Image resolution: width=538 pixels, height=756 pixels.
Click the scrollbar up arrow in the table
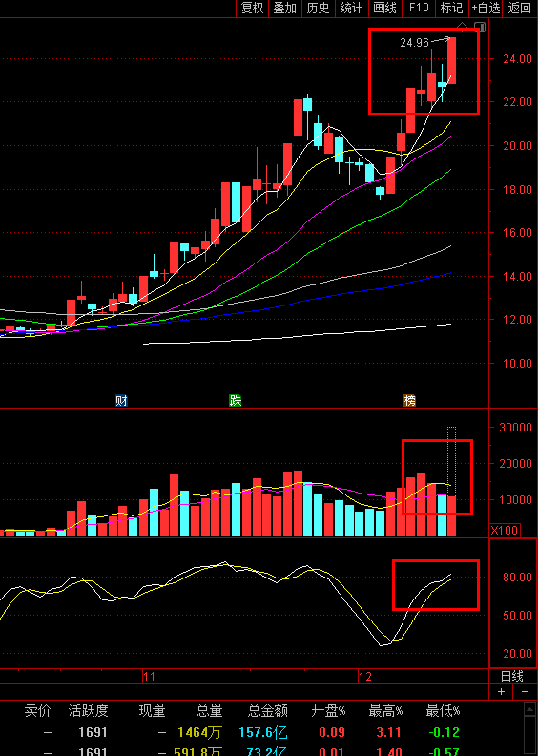click(529, 709)
